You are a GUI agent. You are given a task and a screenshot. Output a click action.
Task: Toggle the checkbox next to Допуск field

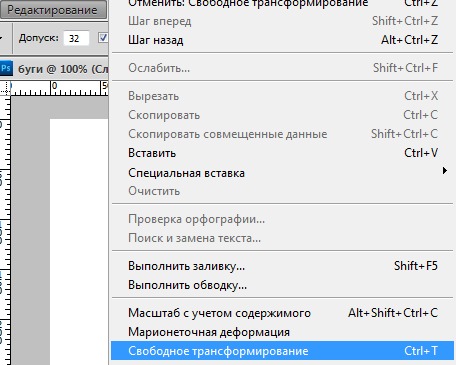tap(103, 38)
